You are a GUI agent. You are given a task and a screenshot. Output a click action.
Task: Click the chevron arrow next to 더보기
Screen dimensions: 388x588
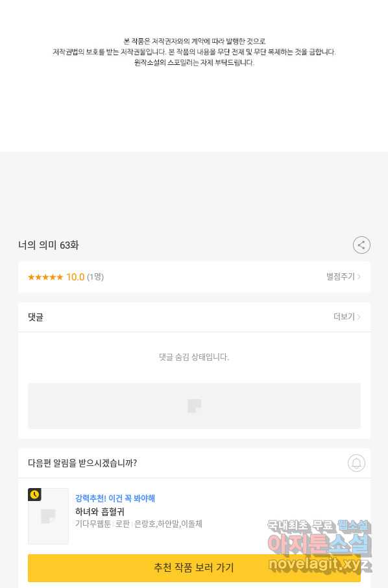tap(359, 317)
